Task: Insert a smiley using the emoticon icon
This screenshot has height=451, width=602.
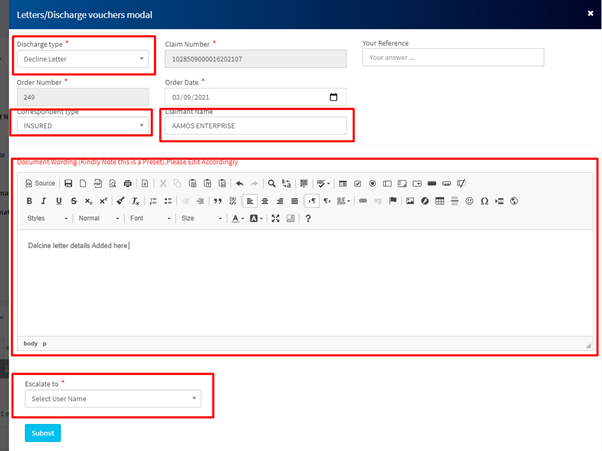Action: pos(469,201)
